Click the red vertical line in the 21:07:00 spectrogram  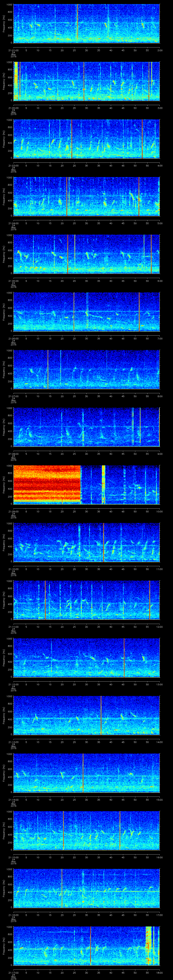(x=48, y=370)
